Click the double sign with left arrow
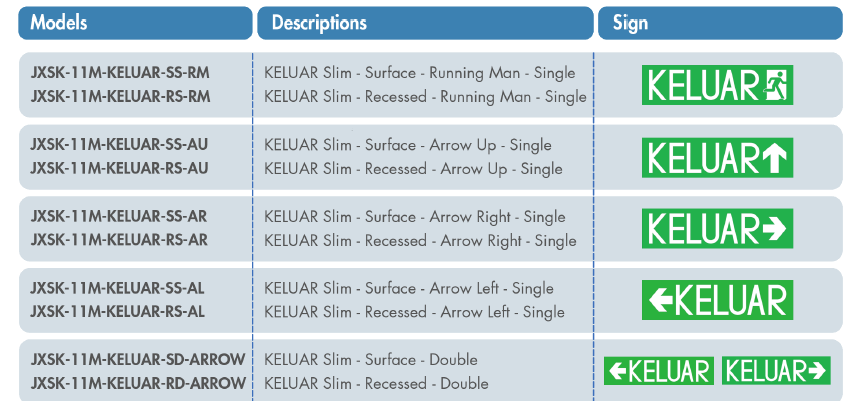Viewport: 847px width, 401px height. pyautogui.click(x=659, y=371)
